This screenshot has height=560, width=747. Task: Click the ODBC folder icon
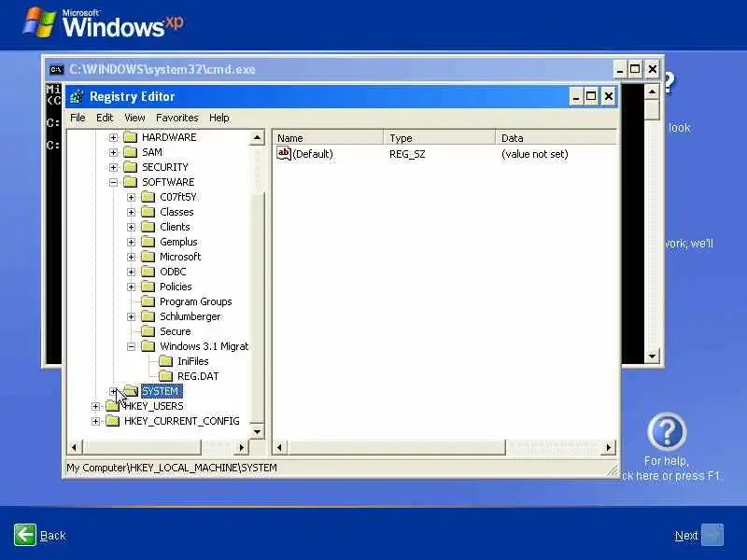coord(148,272)
